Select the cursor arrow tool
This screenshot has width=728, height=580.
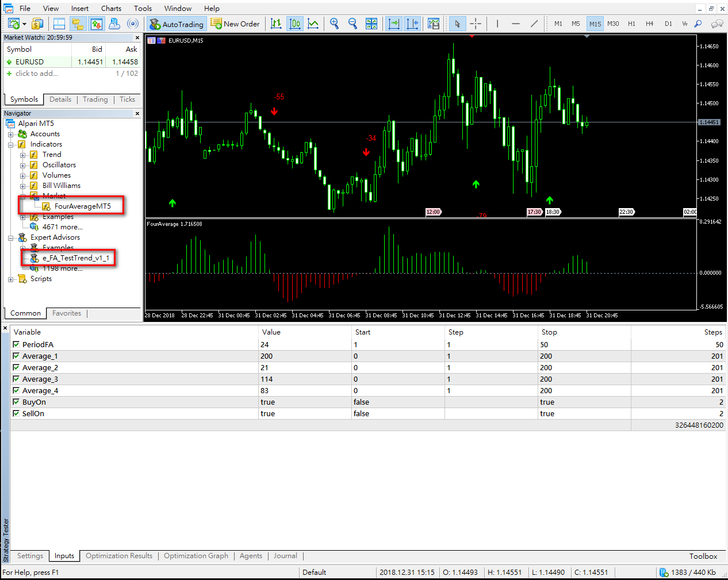457,24
